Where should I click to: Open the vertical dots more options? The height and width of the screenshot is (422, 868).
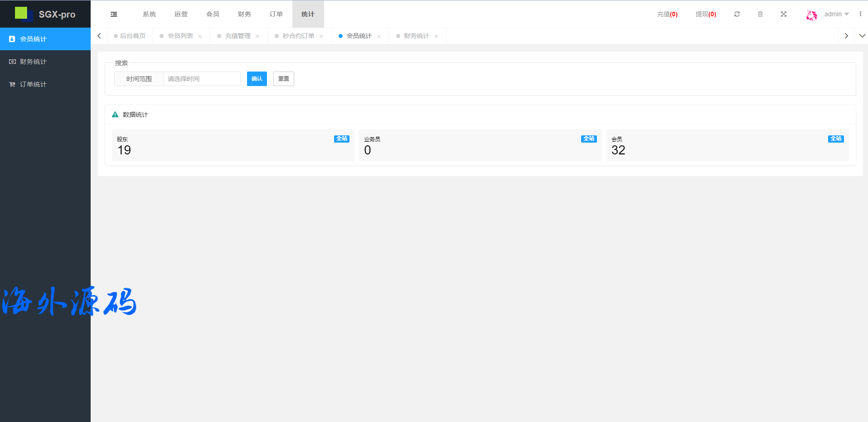[x=860, y=14]
